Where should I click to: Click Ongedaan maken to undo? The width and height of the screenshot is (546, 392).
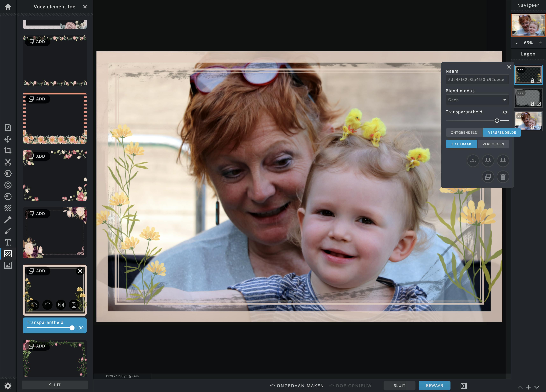pyautogui.click(x=297, y=386)
